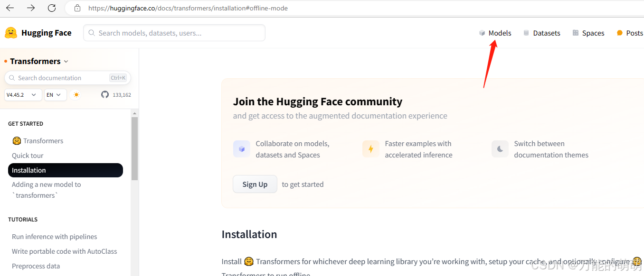Open the Models page in top navigation

500,33
